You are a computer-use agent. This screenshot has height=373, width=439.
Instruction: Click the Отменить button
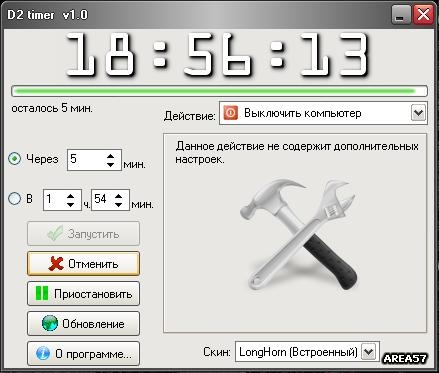83,264
